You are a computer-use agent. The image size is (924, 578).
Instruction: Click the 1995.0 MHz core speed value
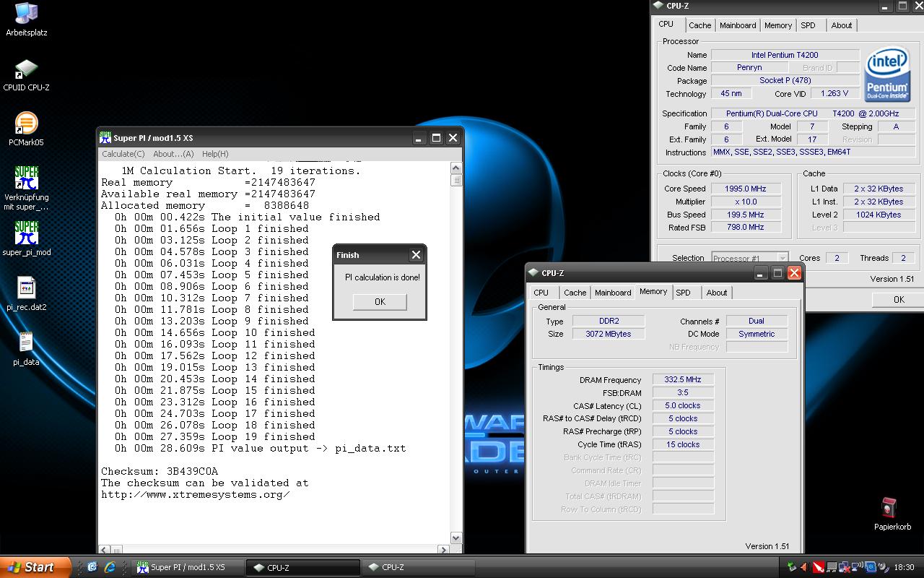746,189
